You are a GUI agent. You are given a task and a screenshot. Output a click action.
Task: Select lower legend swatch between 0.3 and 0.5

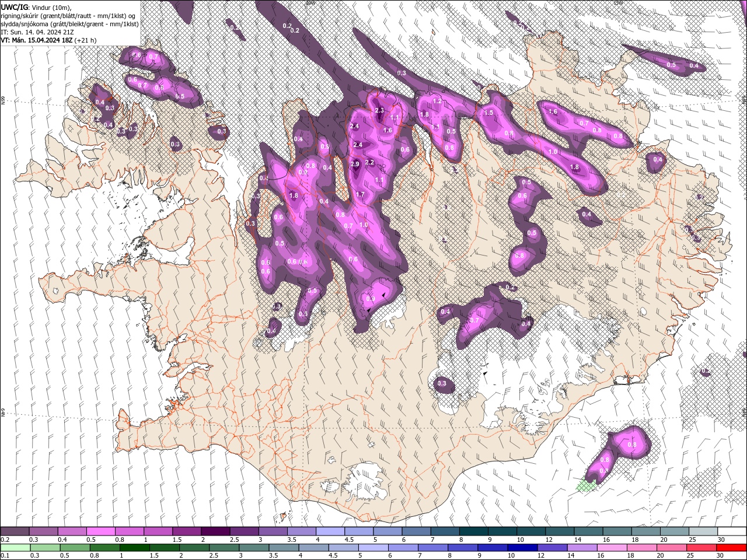click(x=44, y=548)
